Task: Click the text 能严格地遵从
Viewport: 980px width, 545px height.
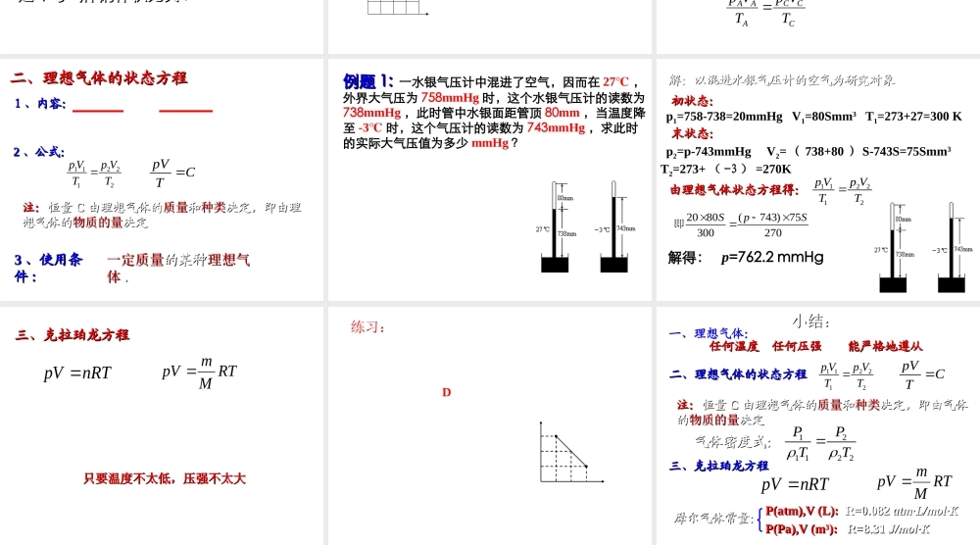Action: (885, 346)
